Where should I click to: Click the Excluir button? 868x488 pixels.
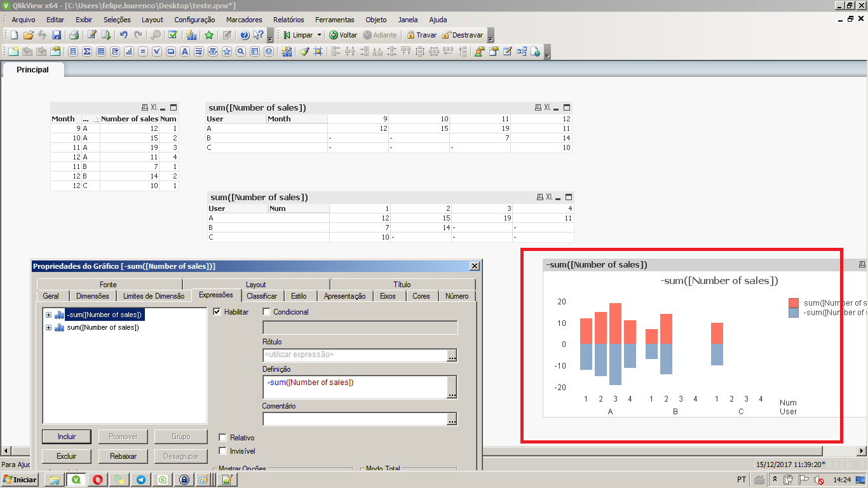[x=67, y=456]
